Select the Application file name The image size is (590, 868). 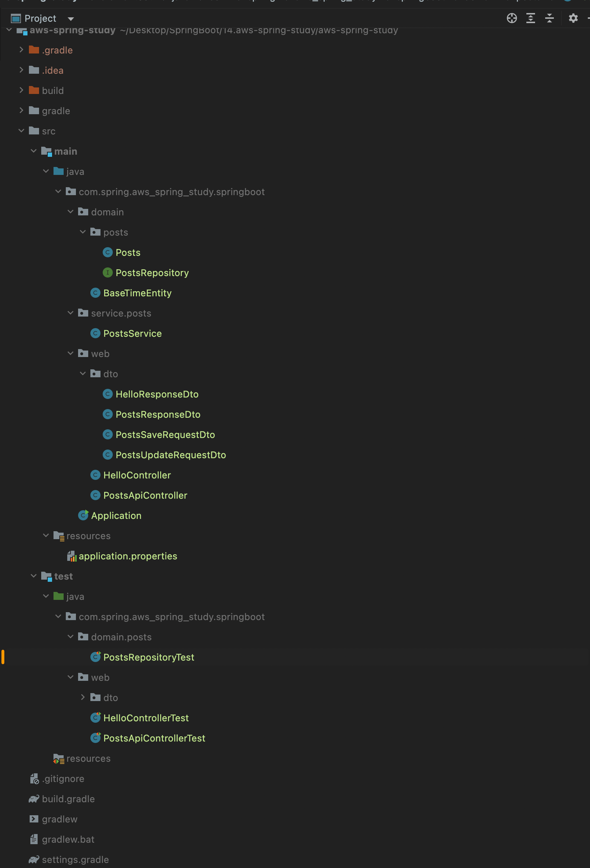click(x=116, y=516)
